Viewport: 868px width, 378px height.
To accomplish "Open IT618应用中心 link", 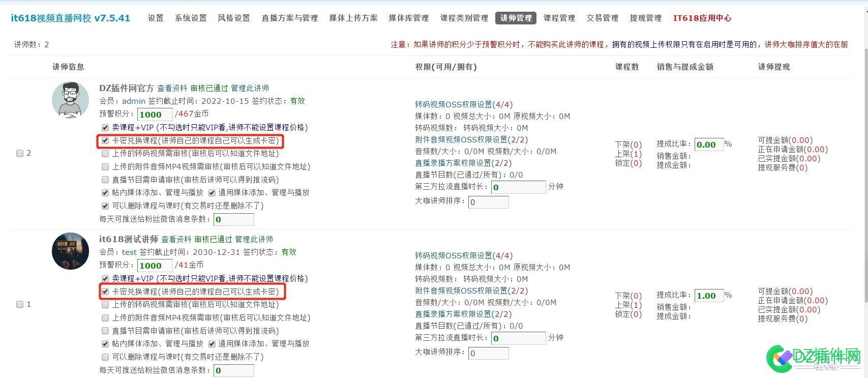I will tap(702, 18).
